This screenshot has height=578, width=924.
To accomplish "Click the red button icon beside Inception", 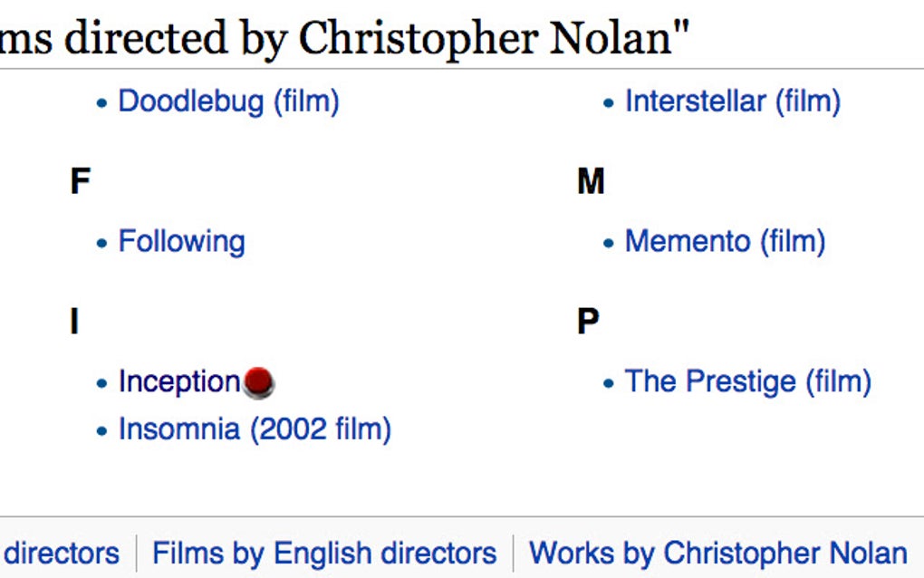I will click(x=259, y=382).
